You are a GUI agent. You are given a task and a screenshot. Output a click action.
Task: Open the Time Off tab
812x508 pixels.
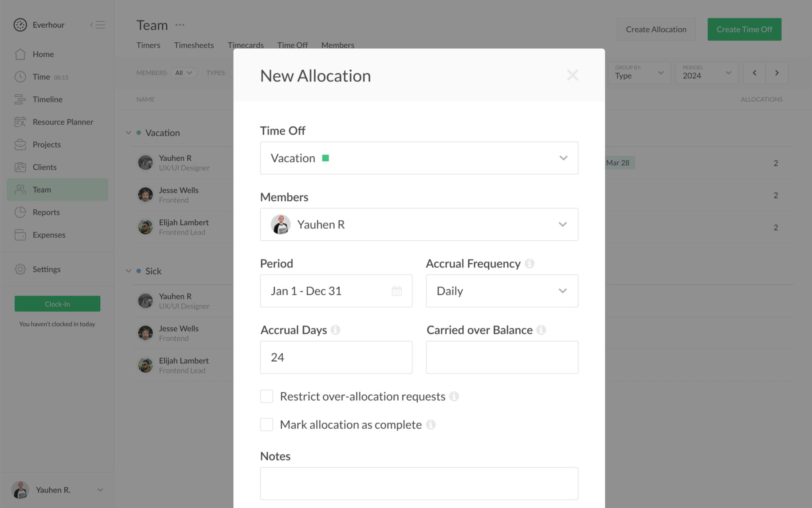pos(292,45)
